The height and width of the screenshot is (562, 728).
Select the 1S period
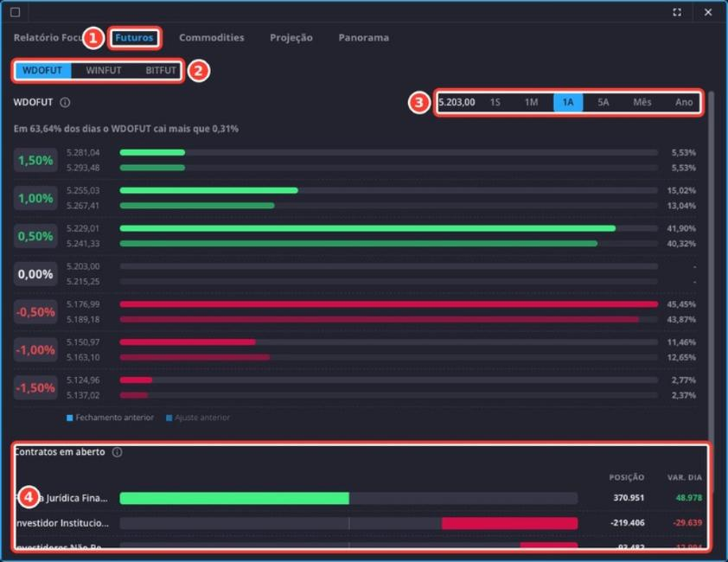pos(495,102)
